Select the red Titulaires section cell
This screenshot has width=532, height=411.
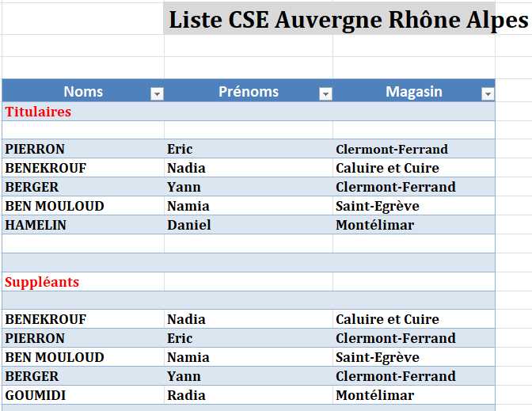tap(38, 112)
